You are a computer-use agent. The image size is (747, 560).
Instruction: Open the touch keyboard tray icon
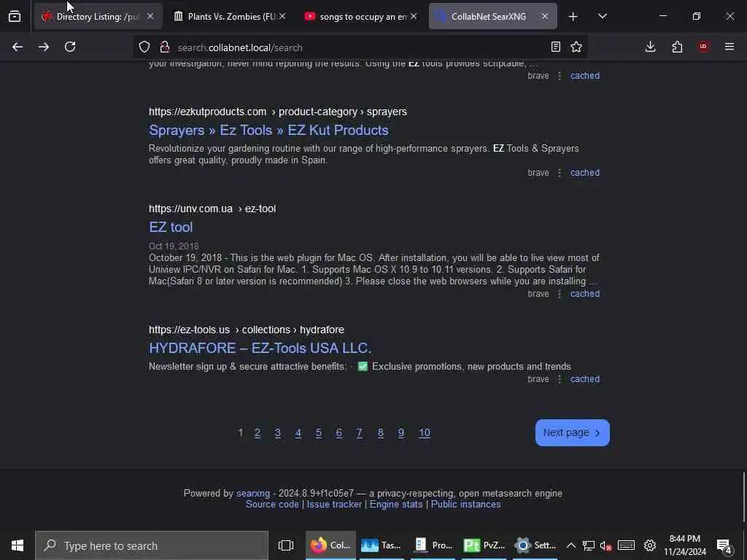[x=626, y=545]
